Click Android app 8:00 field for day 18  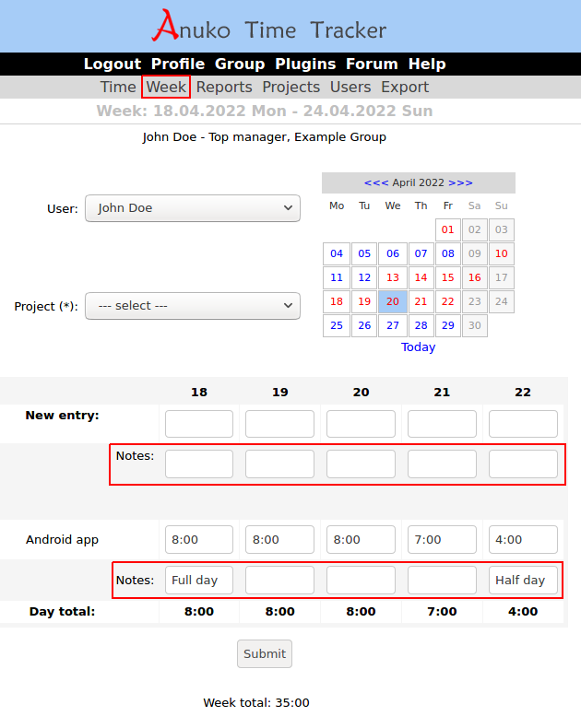click(x=199, y=539)
